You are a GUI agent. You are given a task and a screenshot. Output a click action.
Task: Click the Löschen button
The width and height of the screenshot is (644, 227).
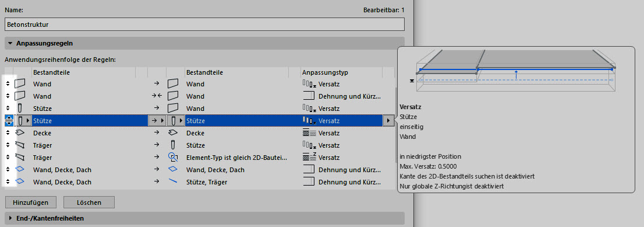click(89, 202)
